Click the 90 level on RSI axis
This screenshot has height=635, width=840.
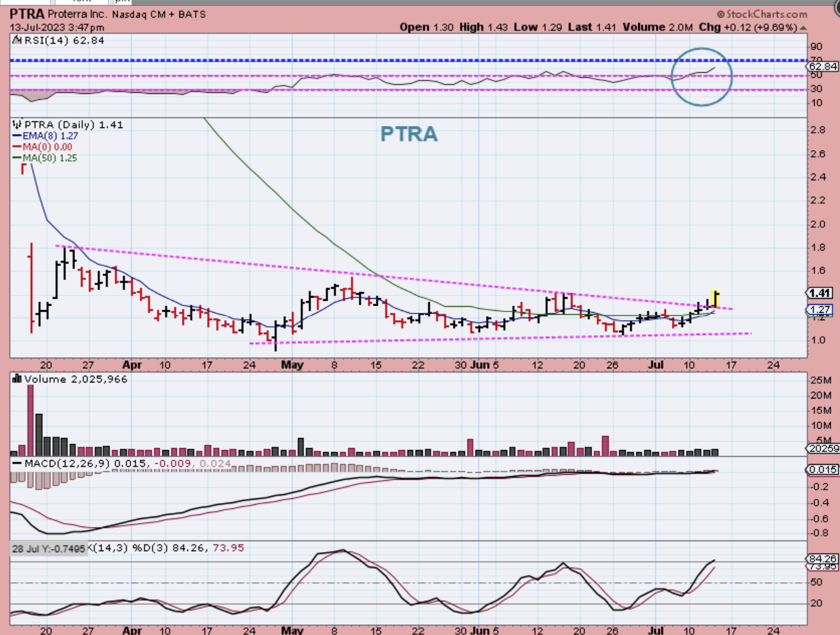point(817,46)
